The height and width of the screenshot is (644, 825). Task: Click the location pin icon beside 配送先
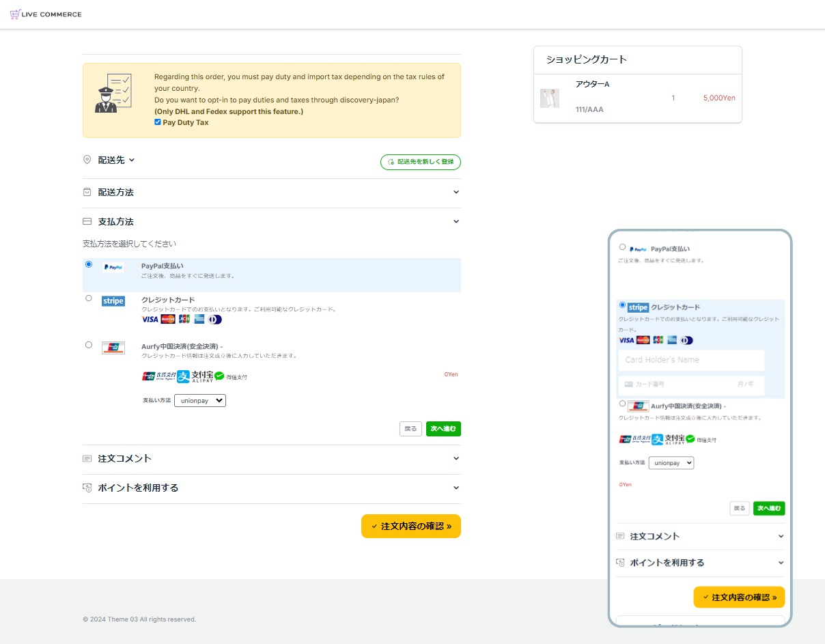click(x=87, y=160)
